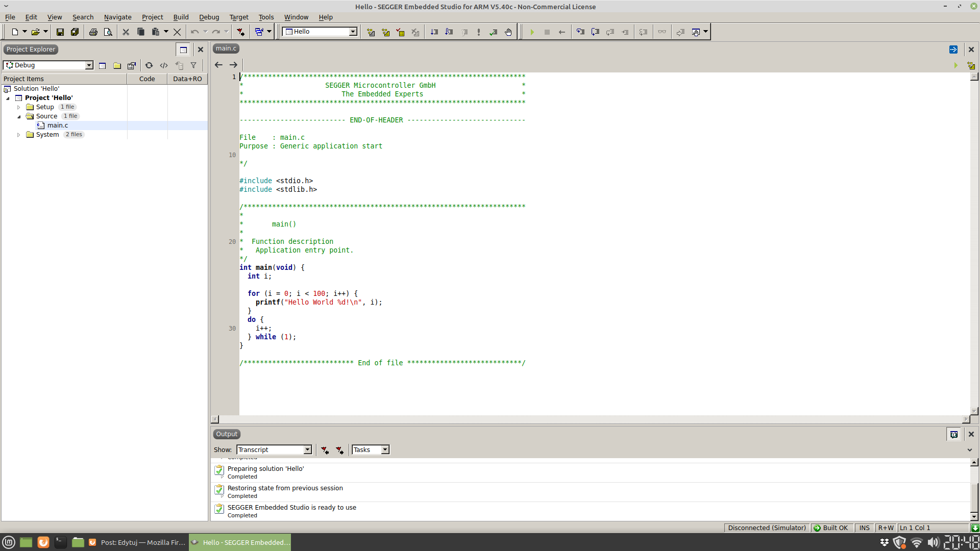Toggle the Output panel pin button
This screenshot has width=980, height=551.
coord(954,434)
